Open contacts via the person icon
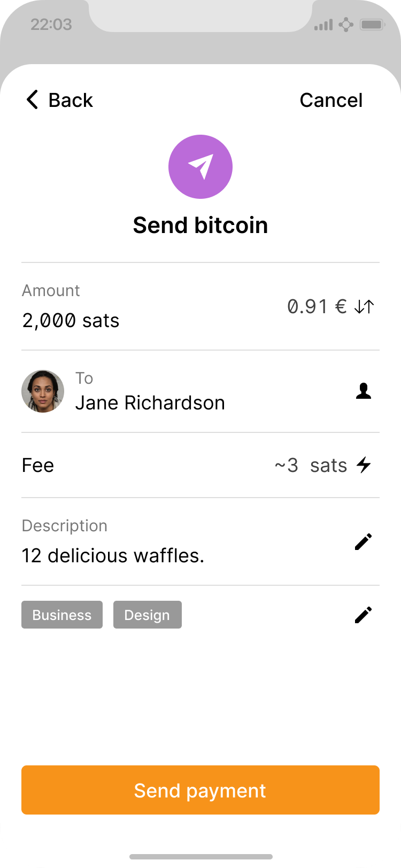The width and height of the screenshot is (401, 868). coord(364,391)
